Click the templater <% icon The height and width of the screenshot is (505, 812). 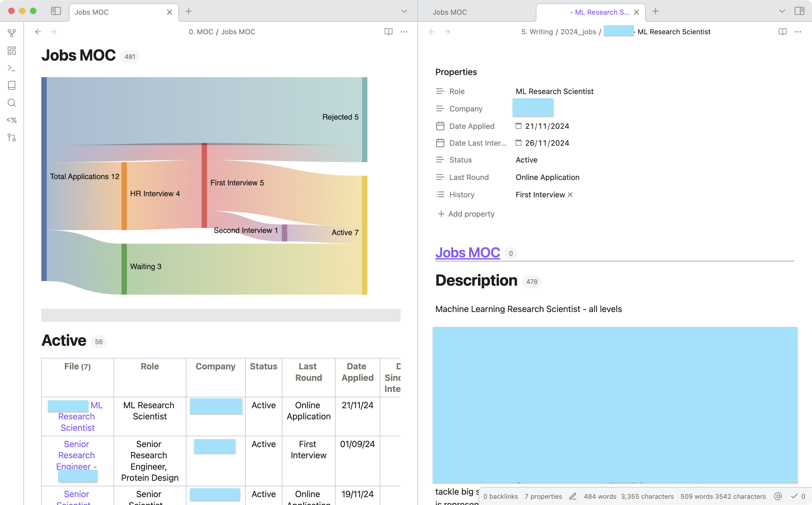(12, 120)
